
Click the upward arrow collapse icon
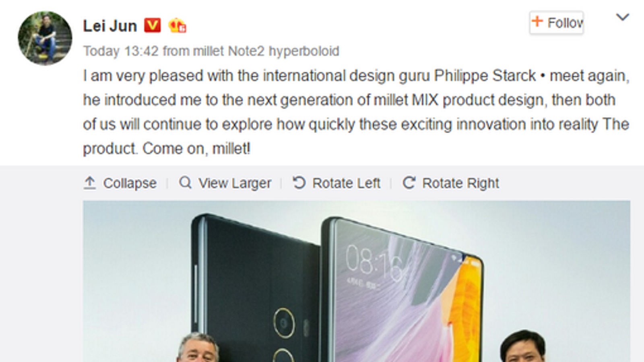pyautogui.click(x=90, y=183)
